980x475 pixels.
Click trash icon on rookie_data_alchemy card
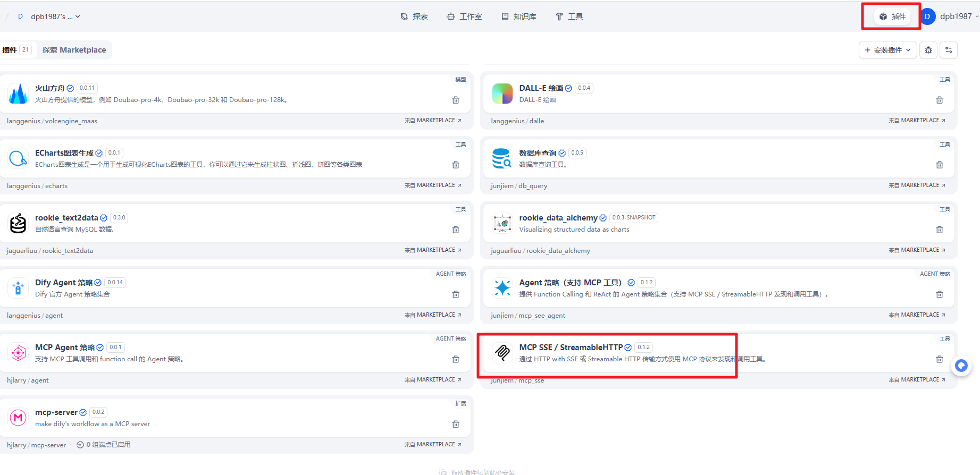point(939,230)
